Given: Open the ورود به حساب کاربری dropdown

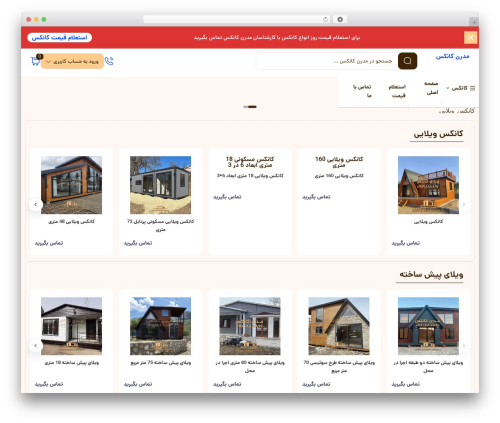Looking at the screenshot, I should point(72,61).
